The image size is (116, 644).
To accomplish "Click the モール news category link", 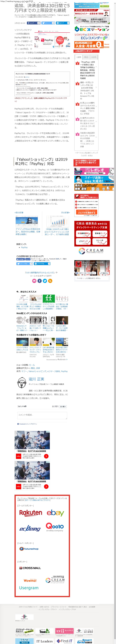I will click(x=32, y=365).
